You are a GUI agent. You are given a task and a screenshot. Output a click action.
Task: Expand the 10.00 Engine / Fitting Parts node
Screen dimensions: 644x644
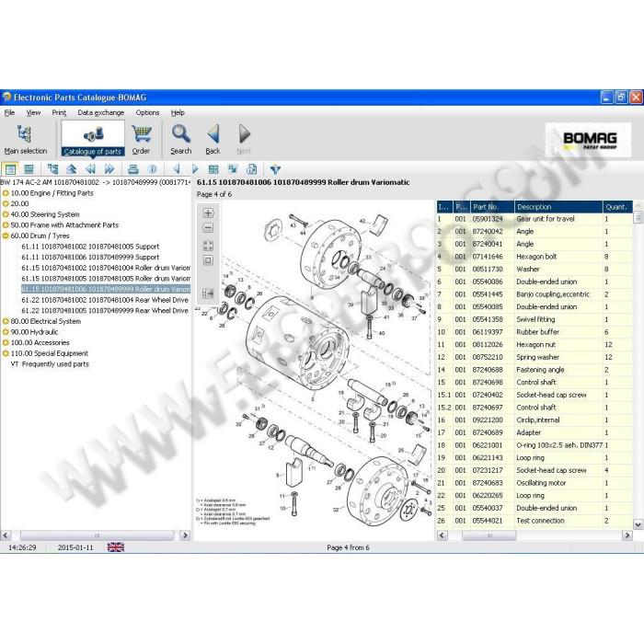click(6, 193)
